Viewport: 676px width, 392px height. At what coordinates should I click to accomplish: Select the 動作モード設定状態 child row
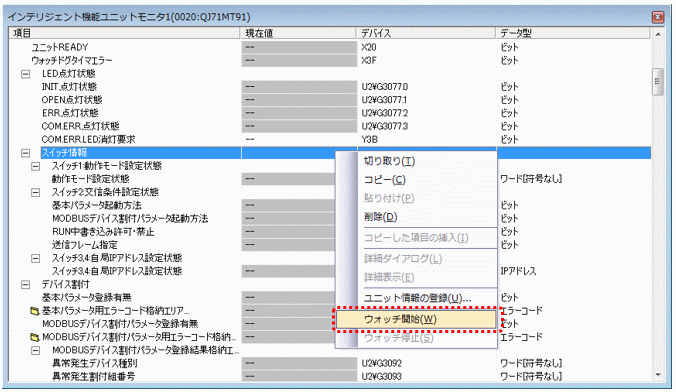tap(91, 179)
